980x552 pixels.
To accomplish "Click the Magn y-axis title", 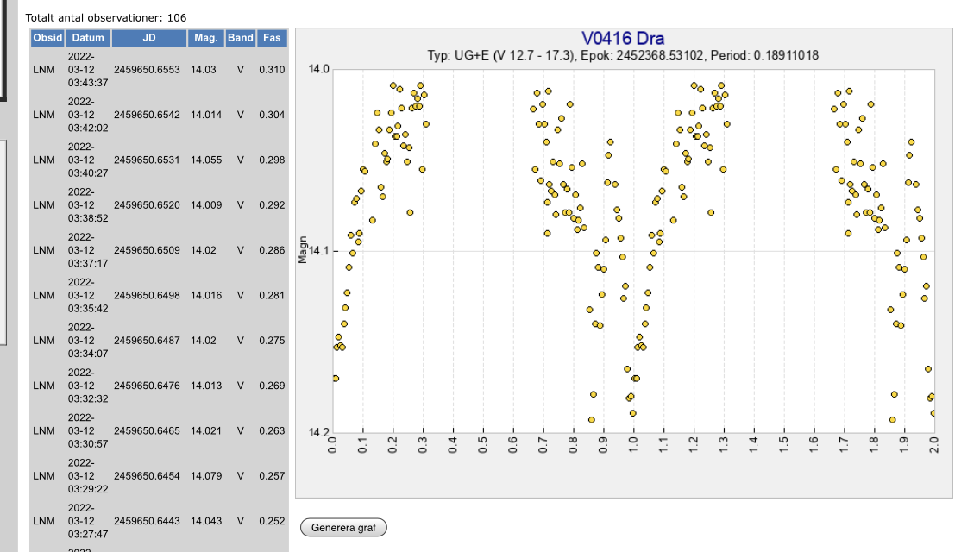I will [302, 250].
